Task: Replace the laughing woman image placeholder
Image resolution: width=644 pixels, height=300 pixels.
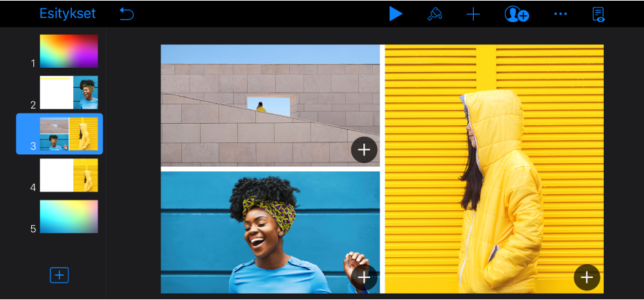Action: (x=364, y=277)
